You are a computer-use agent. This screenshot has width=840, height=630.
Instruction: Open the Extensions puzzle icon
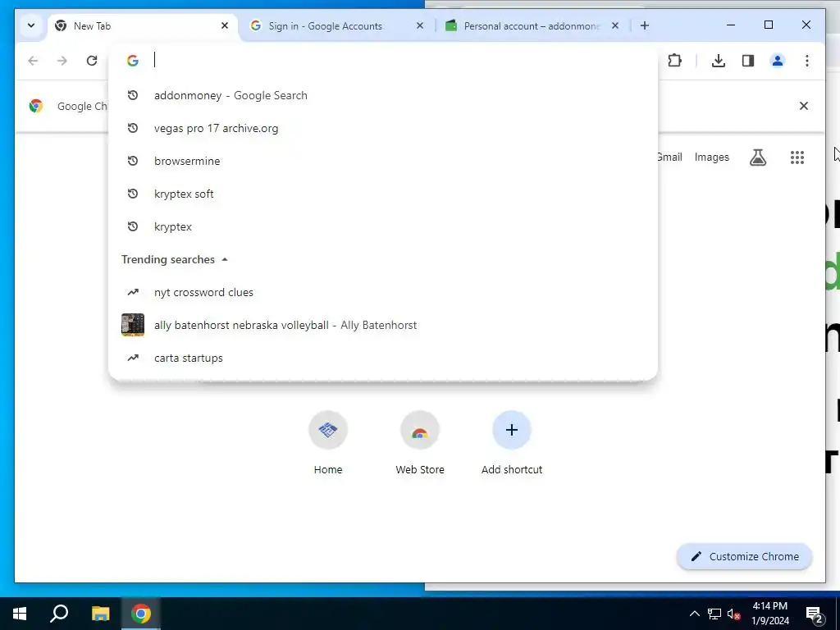(x=675, y=61)
